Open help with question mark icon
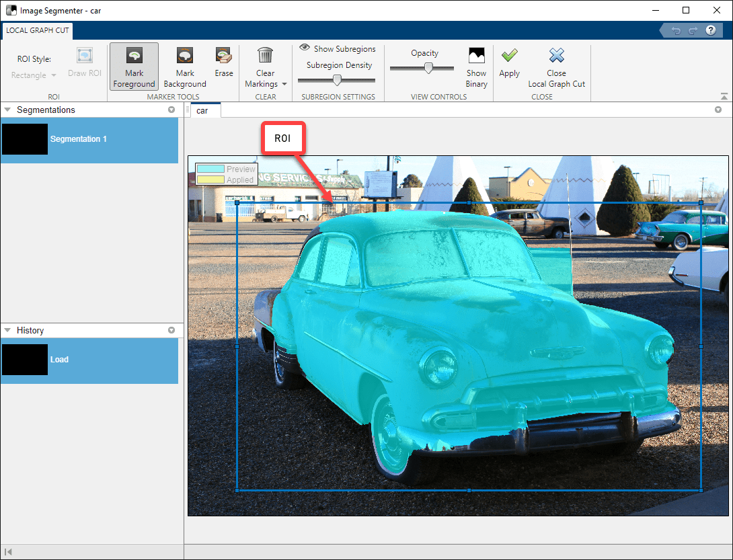The width and height of the screenshot is (733, 560). point(710,30)
